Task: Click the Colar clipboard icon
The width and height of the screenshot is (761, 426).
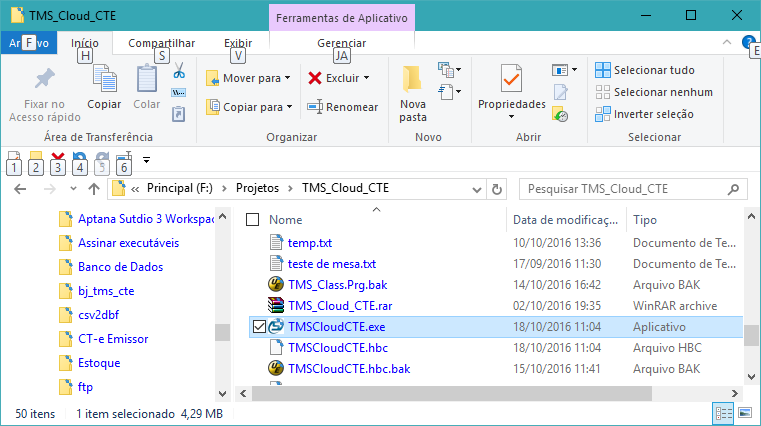Action: click(x=147, y=78)
